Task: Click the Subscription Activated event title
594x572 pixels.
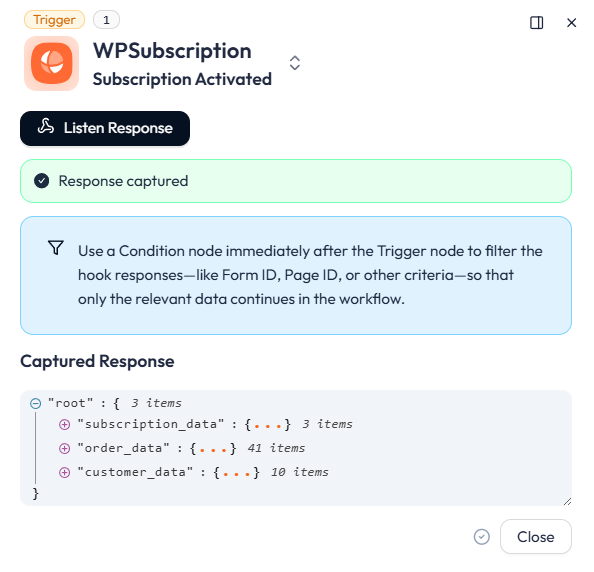Action: coord(182,79)
